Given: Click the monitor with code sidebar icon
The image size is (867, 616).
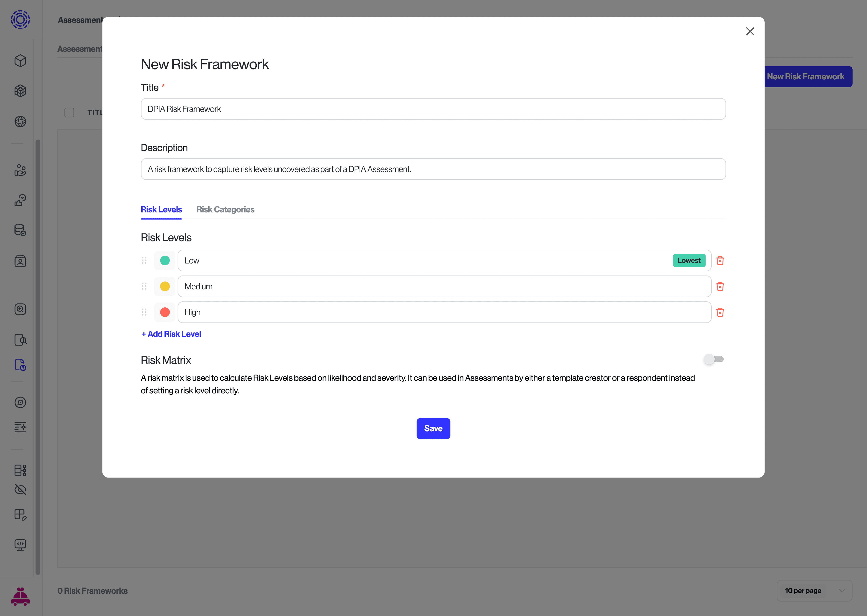Looking at the screenshot, I should pos(20,545).
